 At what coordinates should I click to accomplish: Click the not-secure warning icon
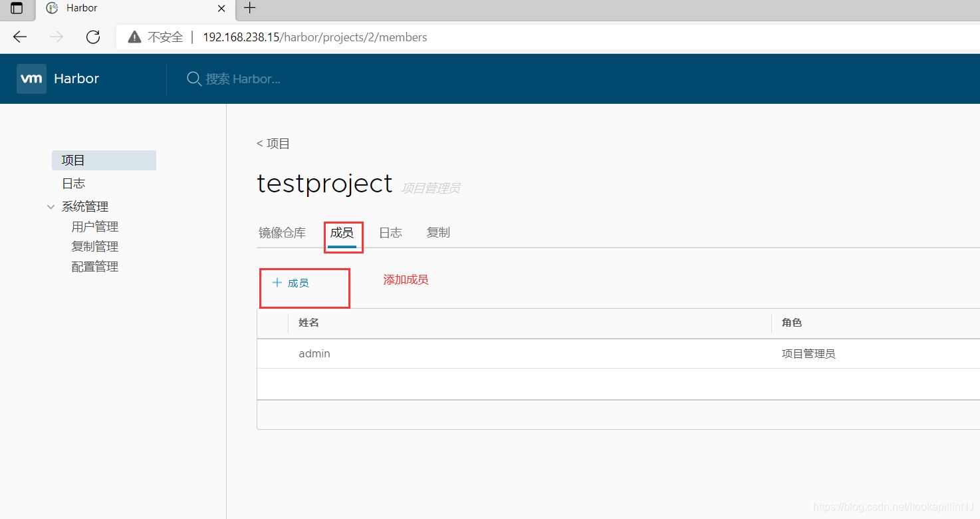coord(135,37)
